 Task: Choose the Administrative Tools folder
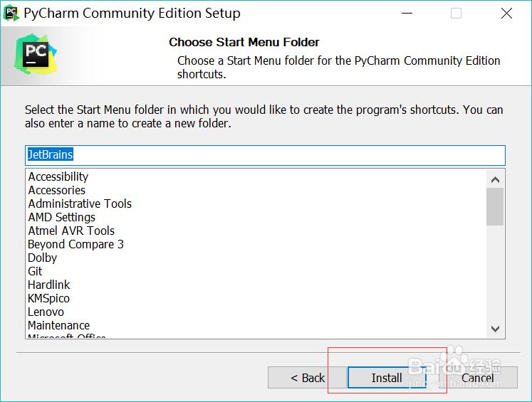click(x=80, y=203)
